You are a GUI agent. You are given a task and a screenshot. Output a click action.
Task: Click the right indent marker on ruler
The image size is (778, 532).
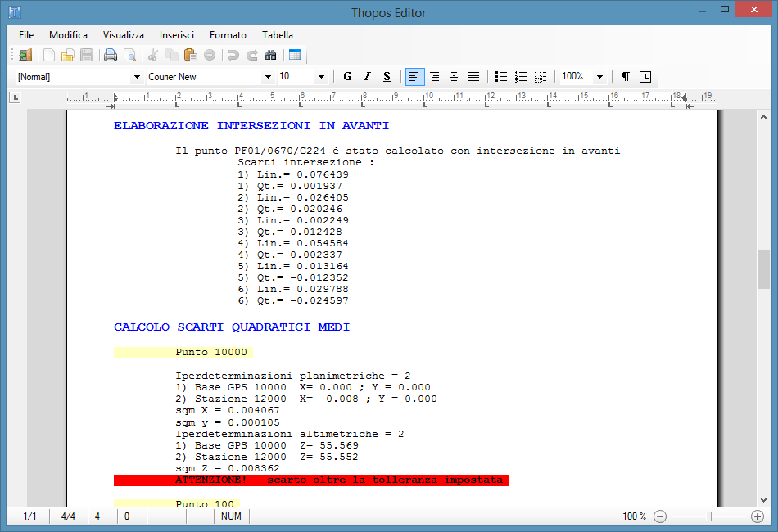pos(685,97)
